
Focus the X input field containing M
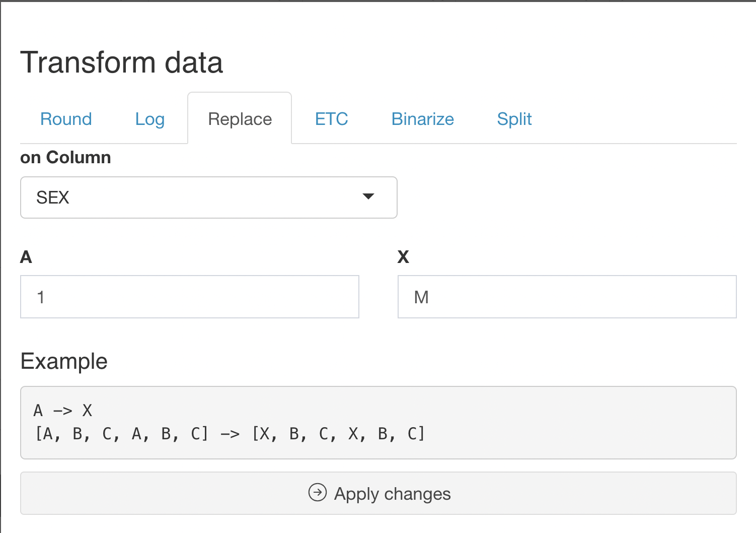(x=567, y=297)
